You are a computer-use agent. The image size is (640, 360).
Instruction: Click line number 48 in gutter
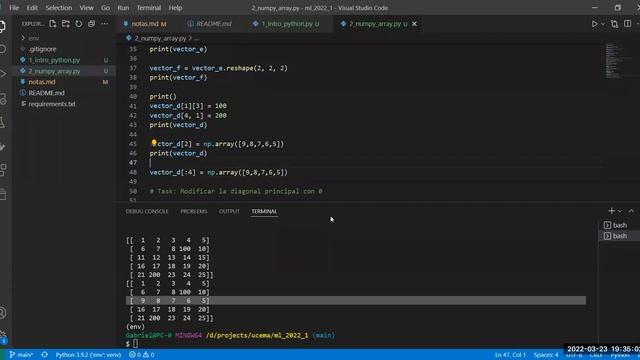[133, 172]
